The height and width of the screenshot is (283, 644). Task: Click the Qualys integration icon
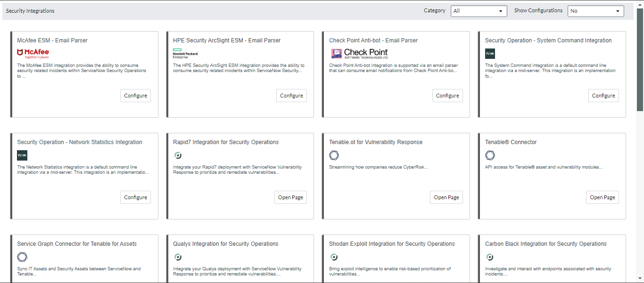pyautogui.click(x=178, y=257)
